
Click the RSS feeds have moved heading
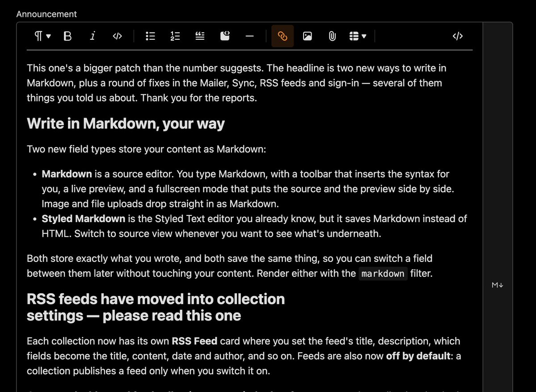pos(156,307)
